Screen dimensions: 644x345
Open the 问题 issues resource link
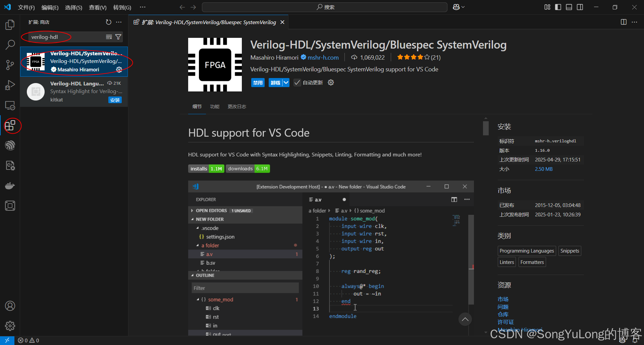pos(503,307)
